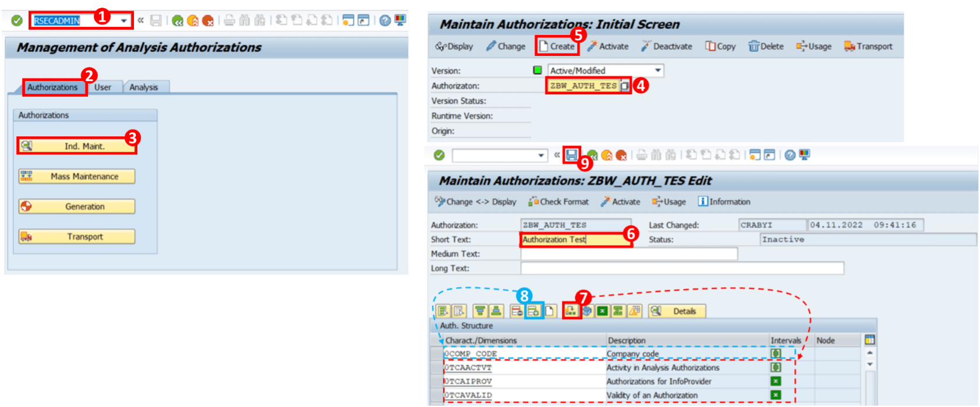Viewport: 980px width, 407px height.
Task: Click the Cancel icon in the Management window toolbar
Action: [208, 21]
